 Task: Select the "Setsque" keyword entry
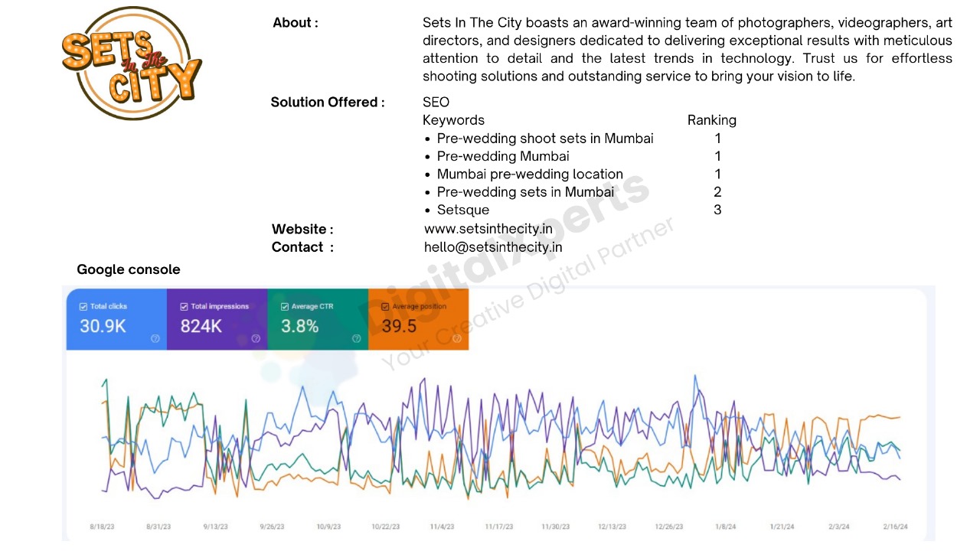click(x=462, y=210)
